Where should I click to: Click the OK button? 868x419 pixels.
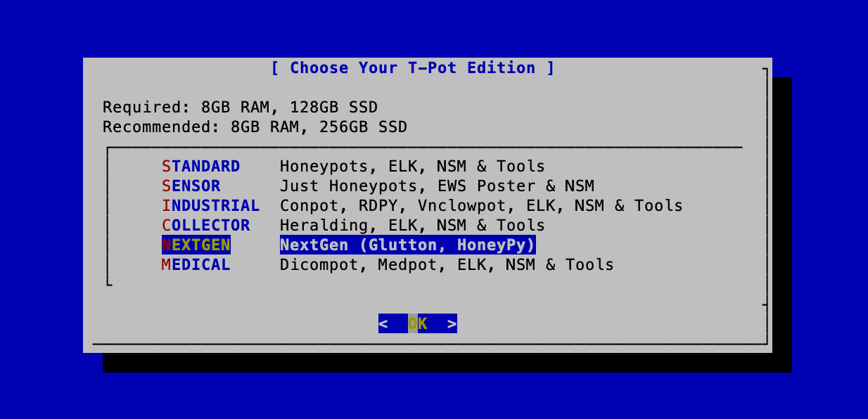pyautogui.click(x=418, y=323)
